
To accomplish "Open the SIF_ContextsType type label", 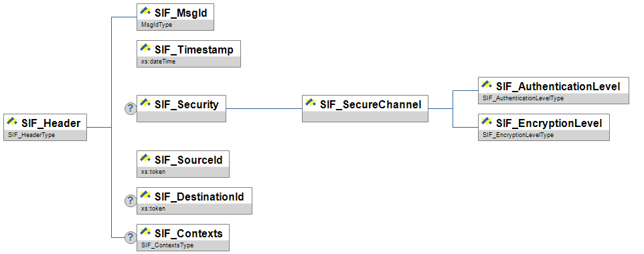I will pyautogui.click(x=167, y=245).
